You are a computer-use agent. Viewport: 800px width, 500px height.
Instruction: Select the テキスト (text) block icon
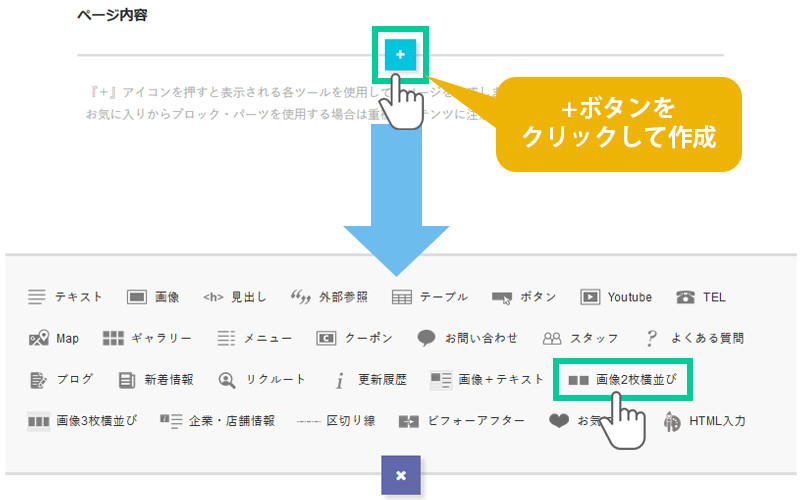tap(65, 297)
